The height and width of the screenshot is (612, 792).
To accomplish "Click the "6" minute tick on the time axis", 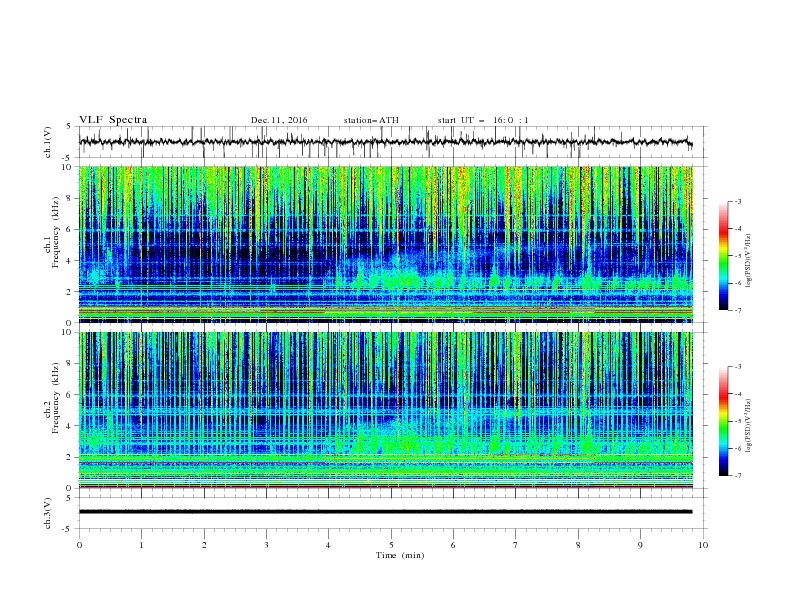I will pos(453,545).
